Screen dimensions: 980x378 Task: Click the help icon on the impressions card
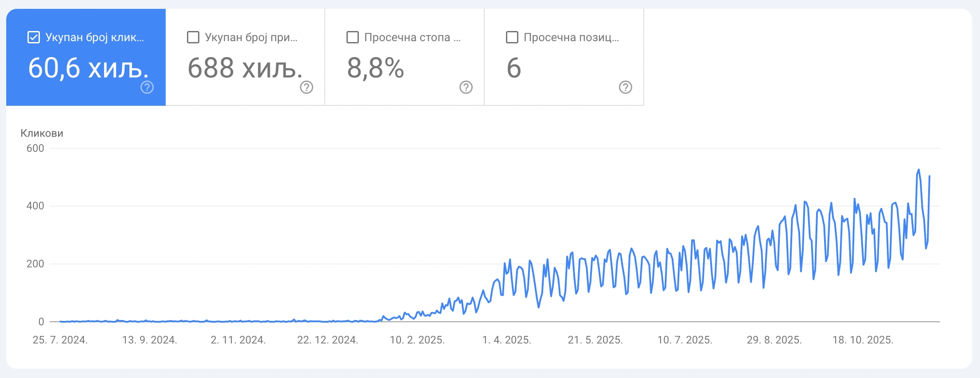306,87
